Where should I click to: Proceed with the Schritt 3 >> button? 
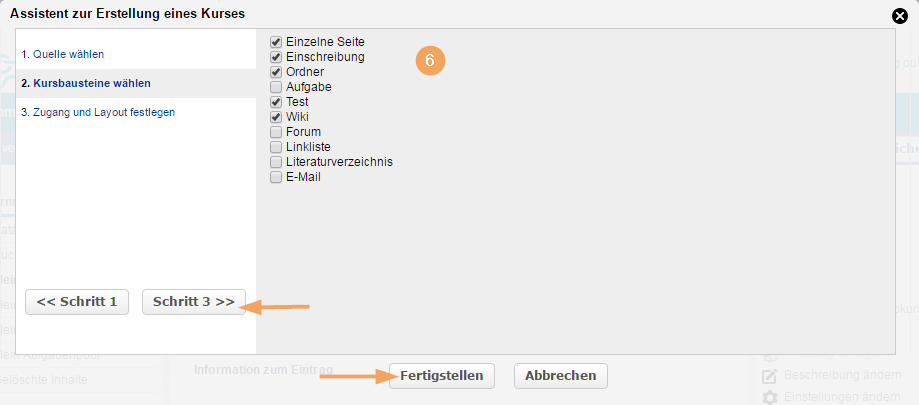194,302
